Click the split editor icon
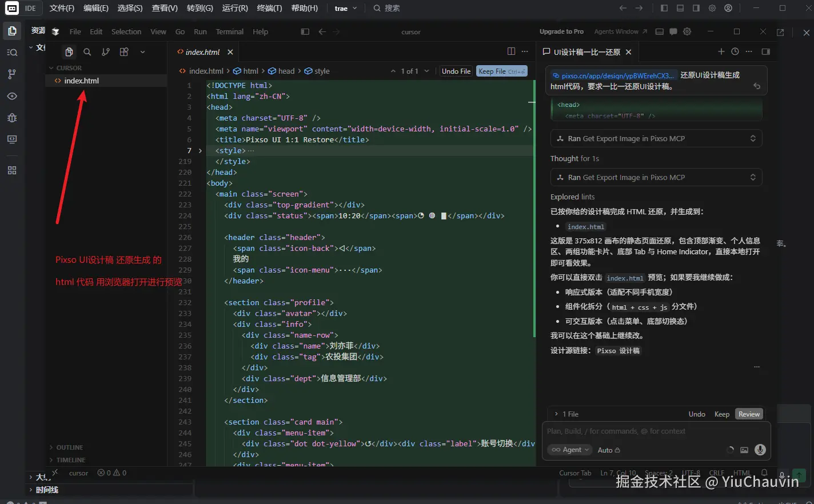This screenshot has height=504, width=814. (x=511, y=51)
